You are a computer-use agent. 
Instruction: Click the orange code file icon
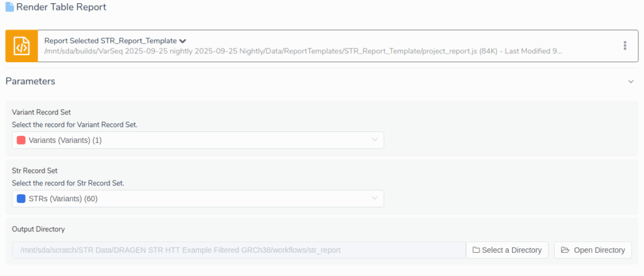click(x=22, y=46)
